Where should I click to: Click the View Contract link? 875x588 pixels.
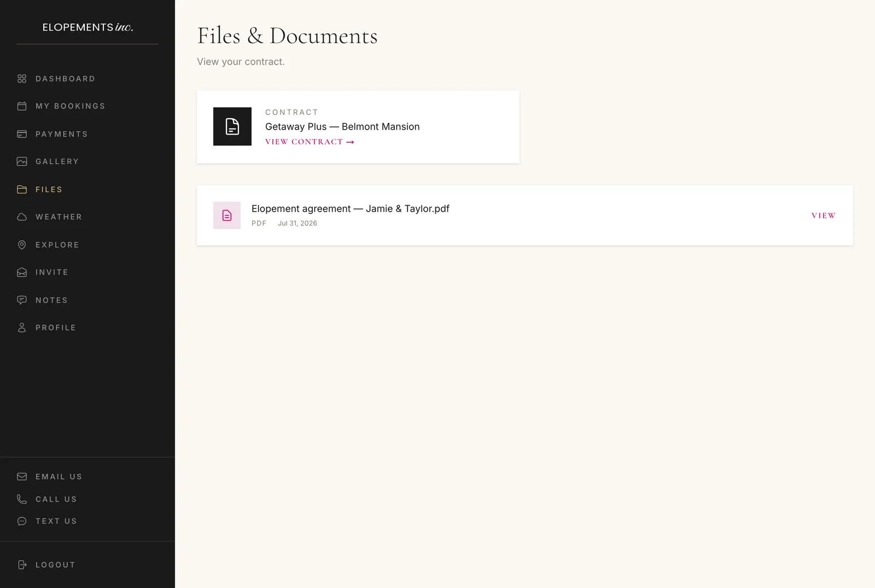click(310, 142)
